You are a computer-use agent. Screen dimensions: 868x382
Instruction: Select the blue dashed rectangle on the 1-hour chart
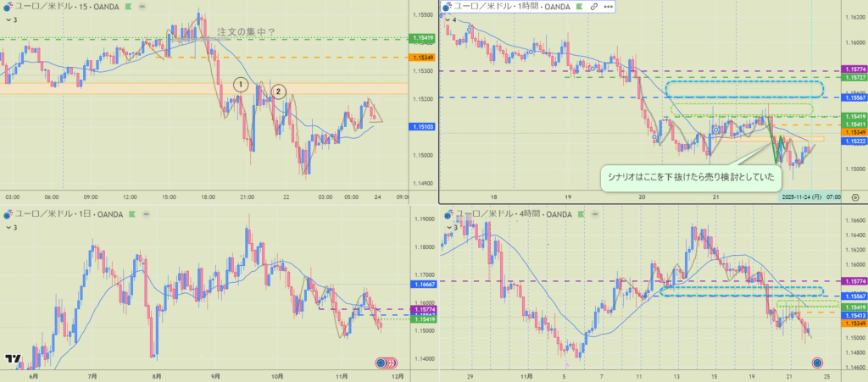tap(744, 88)
